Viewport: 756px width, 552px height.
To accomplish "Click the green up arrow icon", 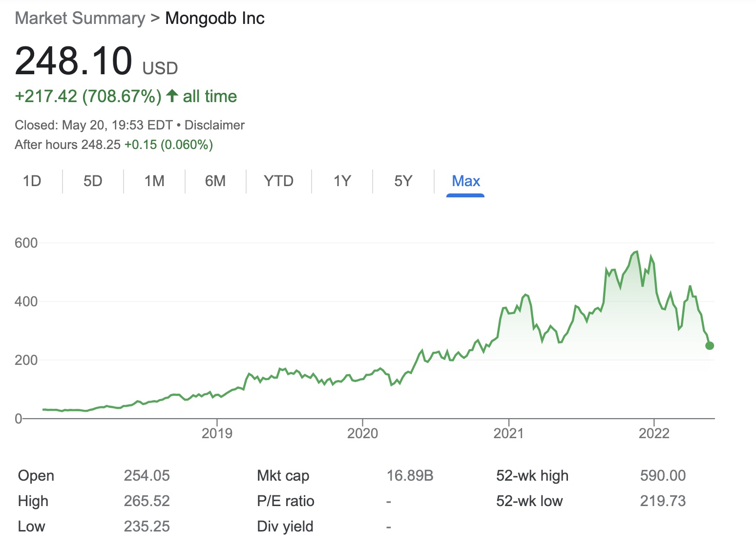I will [x=172, y=96].
